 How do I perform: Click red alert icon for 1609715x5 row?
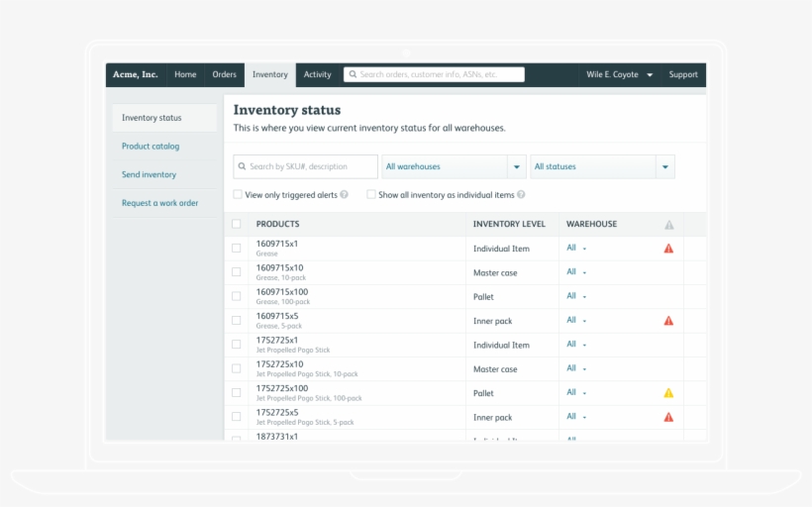[x=668, y=321]
